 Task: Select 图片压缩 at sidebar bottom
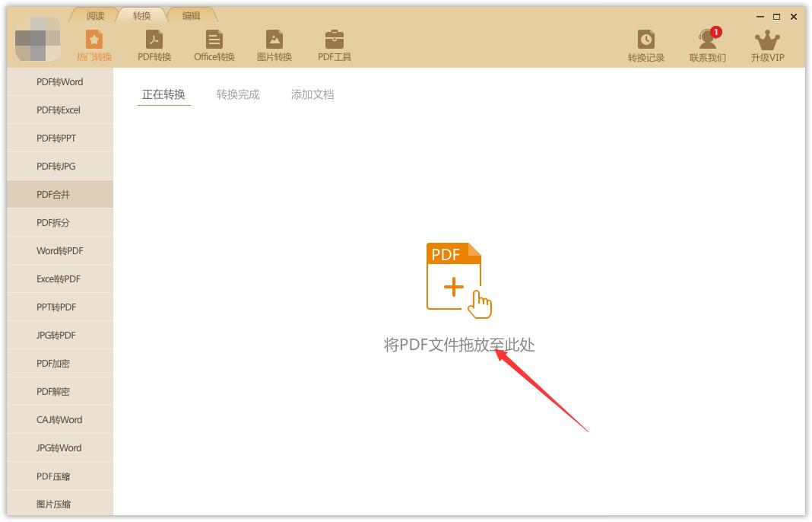[x=59, y=504]
